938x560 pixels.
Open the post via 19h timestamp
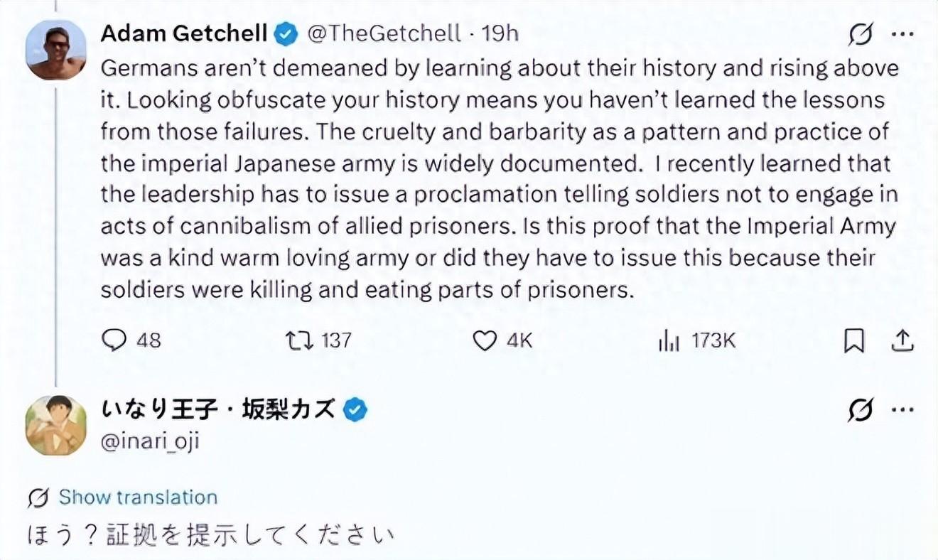pos(500,33)
